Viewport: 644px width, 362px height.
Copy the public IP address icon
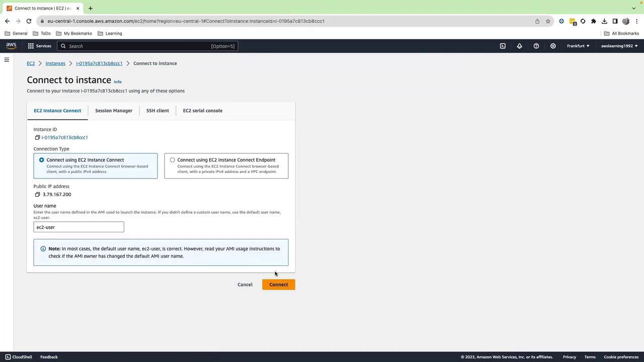click(37, 195)
